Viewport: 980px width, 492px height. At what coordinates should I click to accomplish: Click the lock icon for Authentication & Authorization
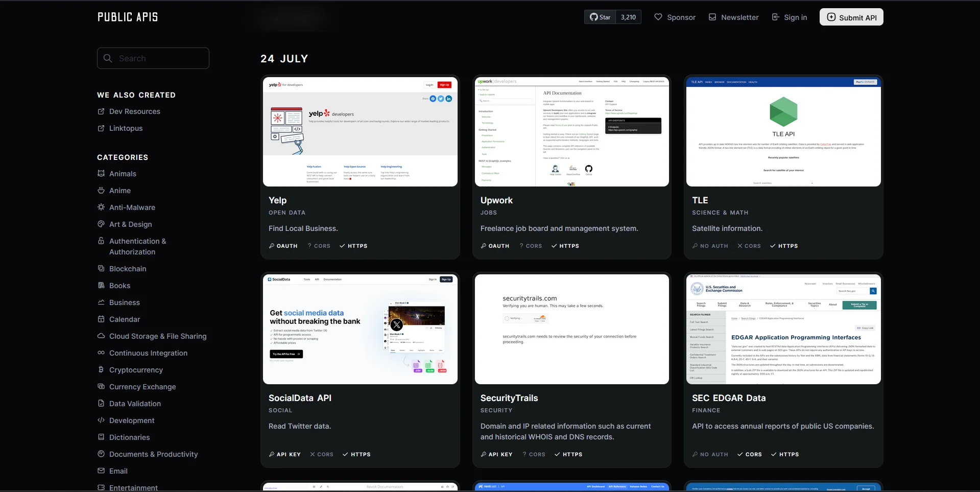pyautogui.click(x=101, y=241)
